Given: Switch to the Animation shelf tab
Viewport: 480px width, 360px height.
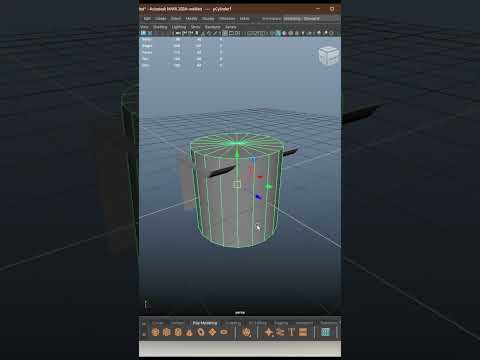Looking at the screenshot, I should (304, 323).
